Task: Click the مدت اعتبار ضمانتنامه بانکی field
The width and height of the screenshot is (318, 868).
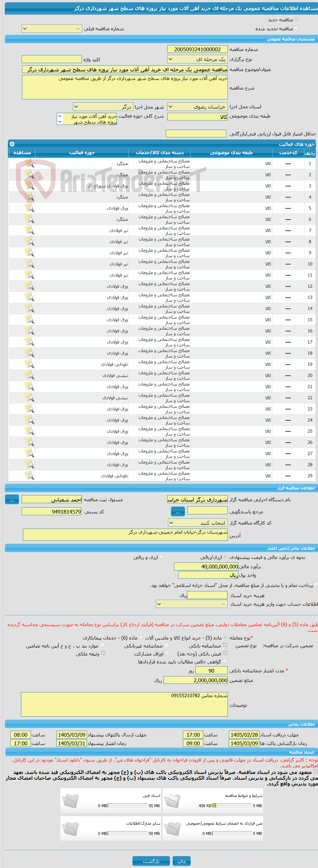Action: [212, 670]
